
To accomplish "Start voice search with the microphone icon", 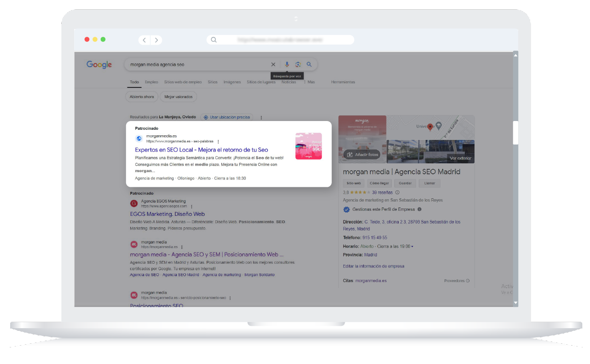I will pos(287,64).
